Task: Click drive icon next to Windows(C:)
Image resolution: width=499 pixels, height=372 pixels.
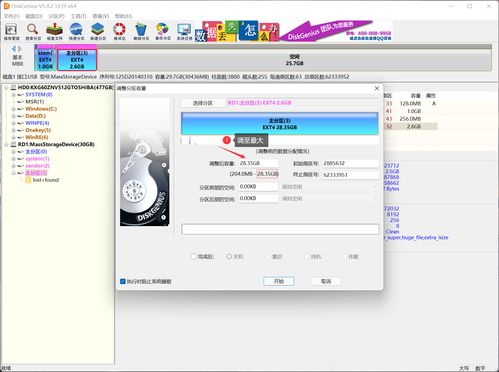Action: (x=21, y=109)
